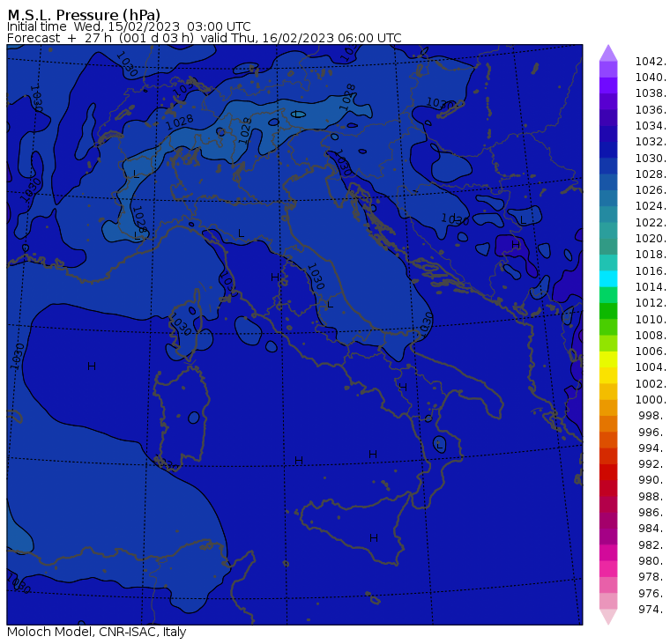The height and width of the screenshot is (644, 670).
Task: Click the 976 legend label
Action: (x=652, y=593)
